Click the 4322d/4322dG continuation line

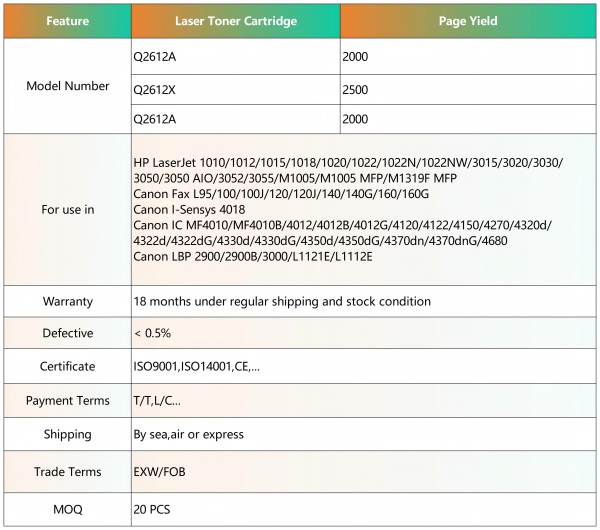coord(320,241)
